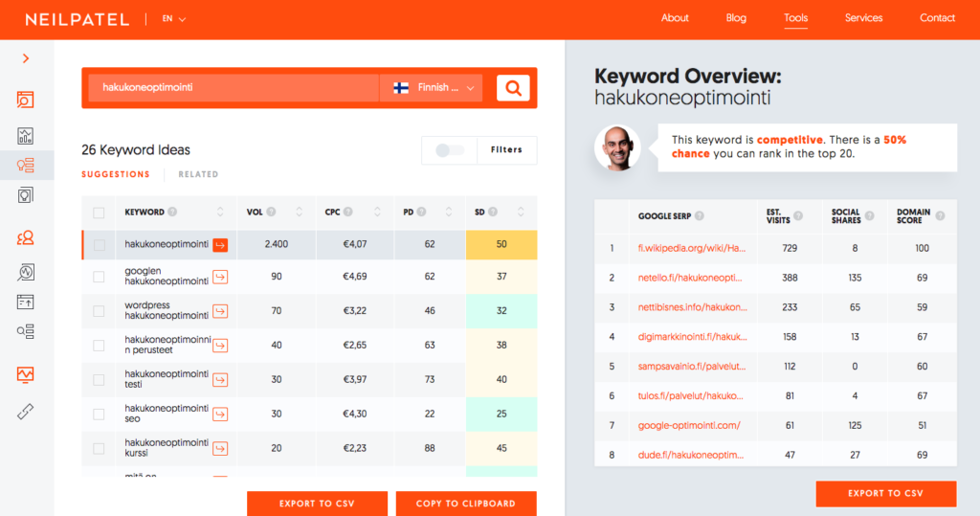Click the magnifier search button
The height and width of the screenshot is (516, 980).
(513, 87)
